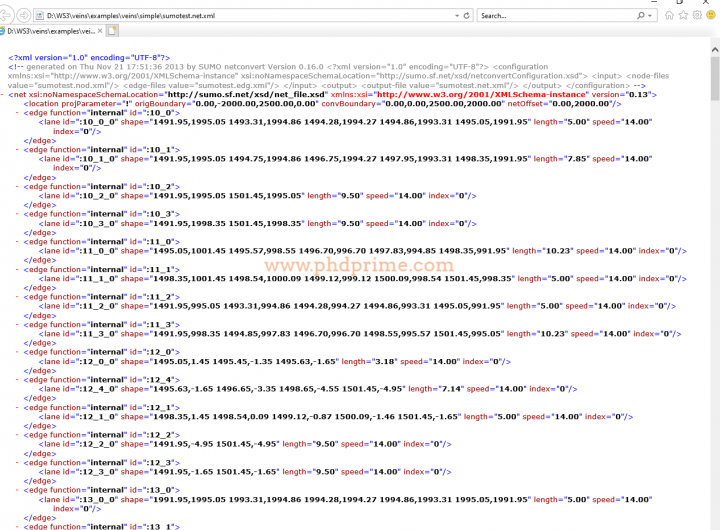
Task: Open Favorites star icon
Action: click(x=682, y=16)
